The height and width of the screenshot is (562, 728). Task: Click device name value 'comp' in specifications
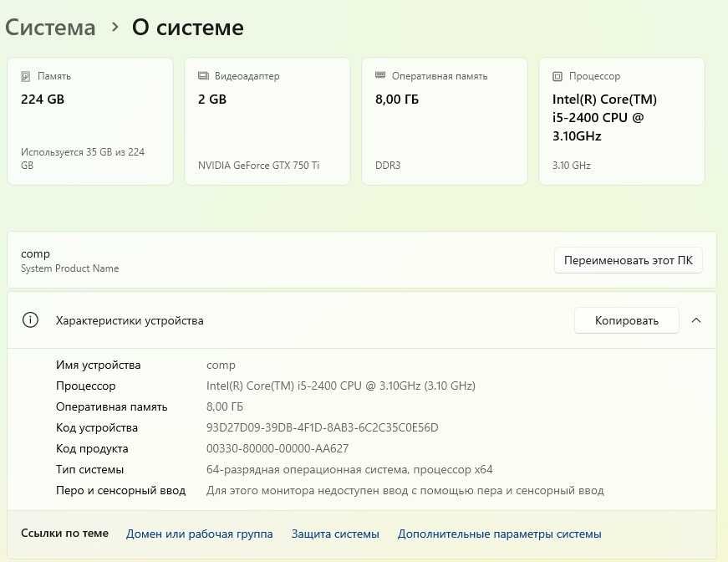221,365
